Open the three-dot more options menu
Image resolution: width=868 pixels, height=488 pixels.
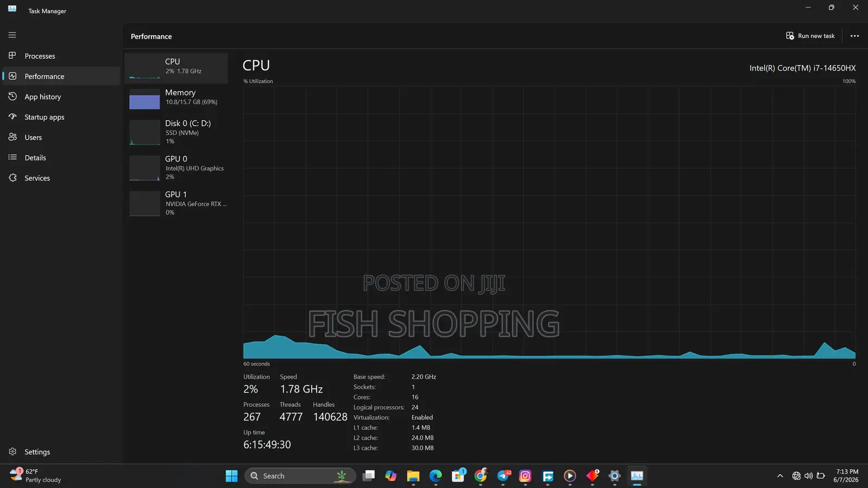pyautogui.click(x=854, y=36)
